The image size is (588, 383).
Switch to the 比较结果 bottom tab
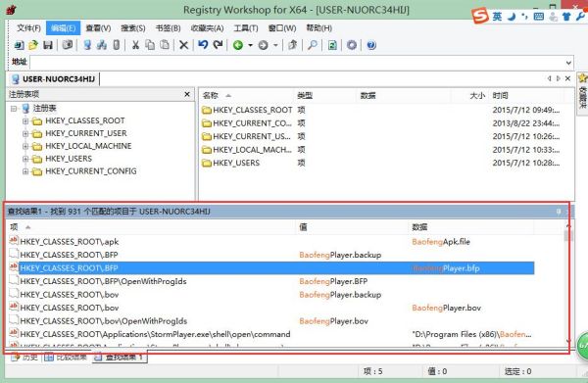(x=66, y=358)
